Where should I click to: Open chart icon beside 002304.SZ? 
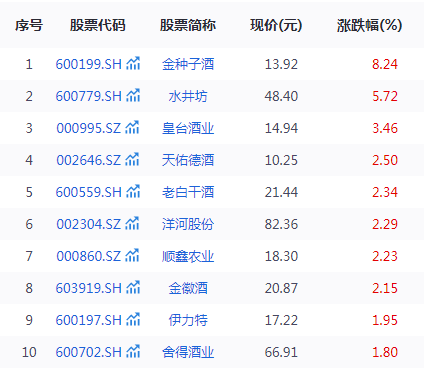(x=132, y=223)
